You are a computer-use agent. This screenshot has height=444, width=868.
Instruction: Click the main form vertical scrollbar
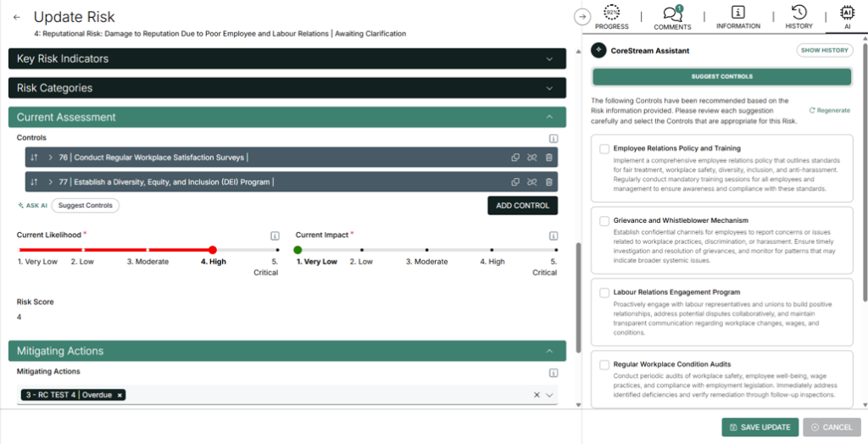578,297
